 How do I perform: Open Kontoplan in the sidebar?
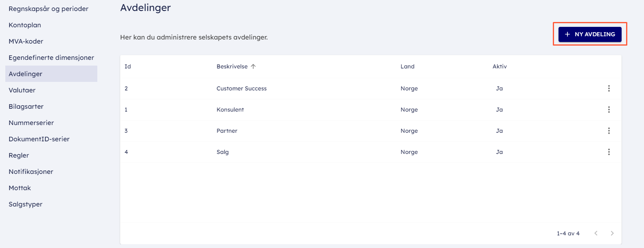(25, 25)
